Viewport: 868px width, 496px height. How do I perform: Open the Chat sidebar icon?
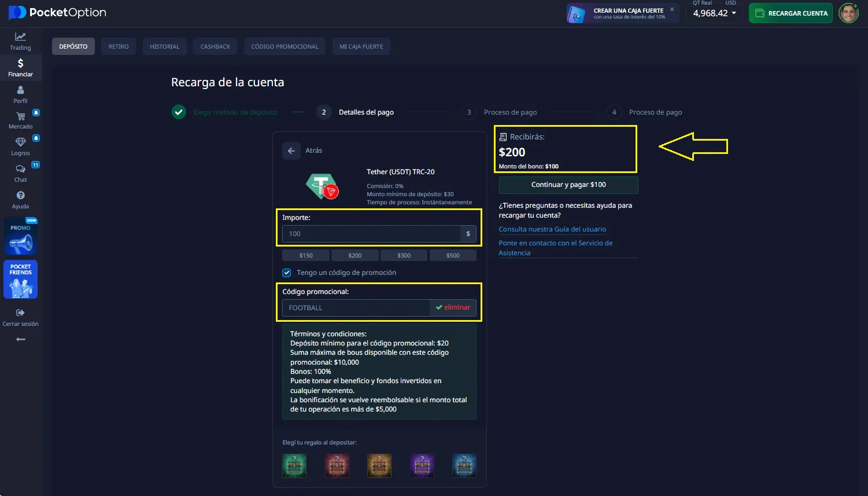(x=20, y=169)
